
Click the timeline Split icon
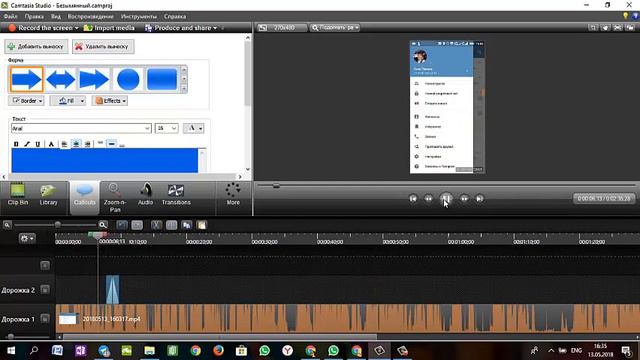171,225
